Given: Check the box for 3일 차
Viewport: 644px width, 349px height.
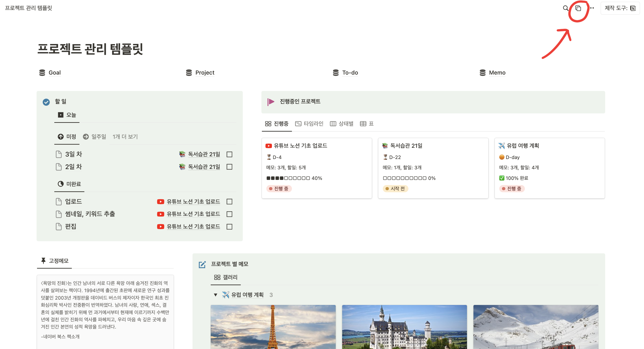Looking at the screenshot, I should point(229,154).
